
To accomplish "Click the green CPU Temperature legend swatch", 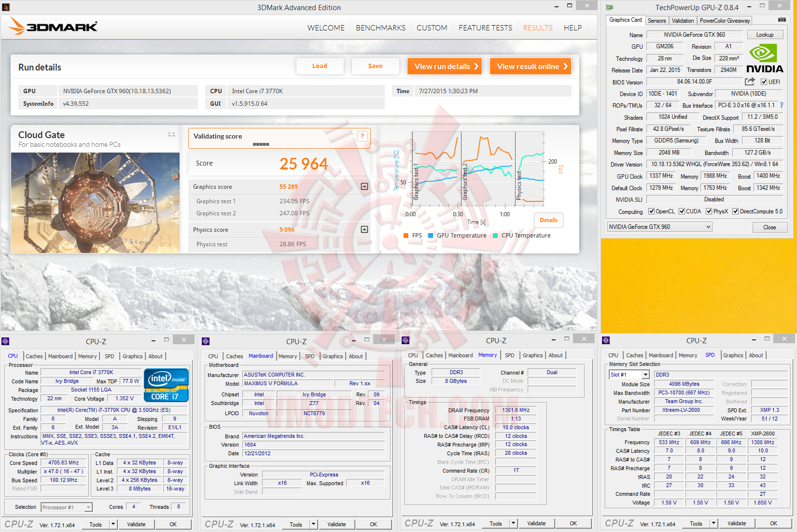I will (x=495, y=236).
